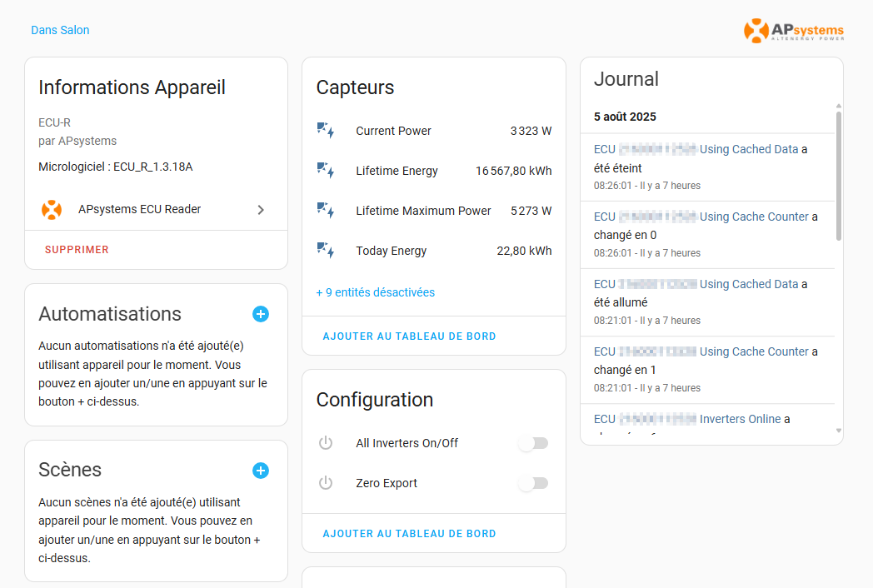Click the Journal card heading

pos(626,79)
